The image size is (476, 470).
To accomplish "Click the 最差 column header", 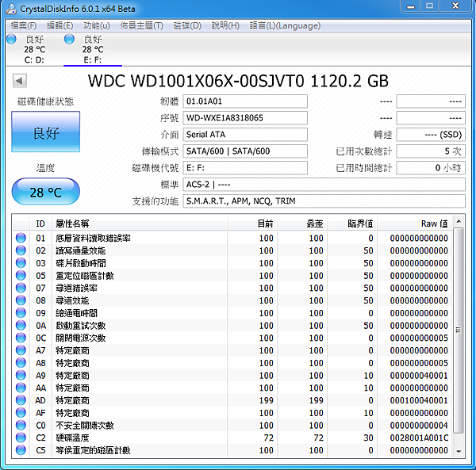I will pos(302,224).
